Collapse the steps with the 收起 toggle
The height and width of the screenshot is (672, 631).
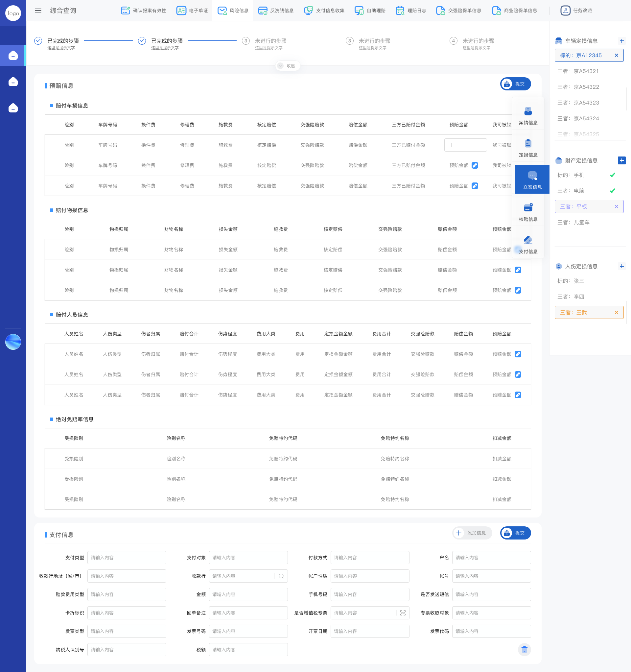(287, 66)
